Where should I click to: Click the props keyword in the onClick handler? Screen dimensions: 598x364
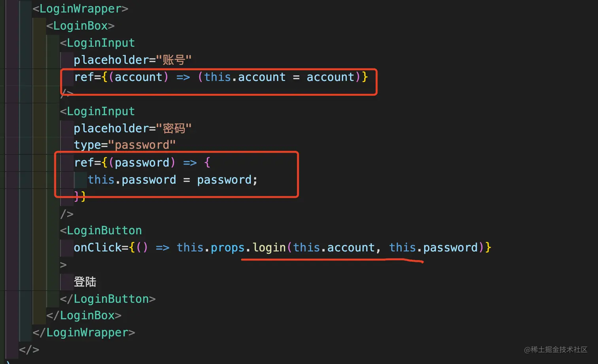point(227,248)
